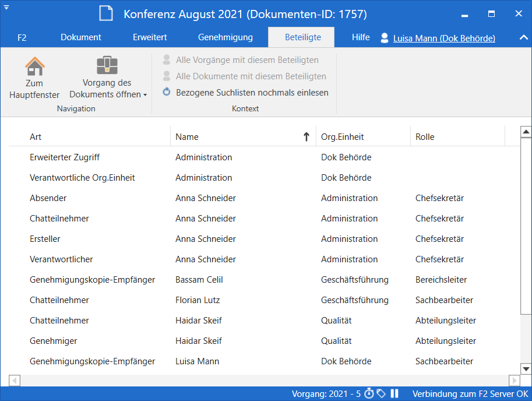Click the user icon beside Luisa Mann
Viewport: 532px width, 401px height.
click(384, 38)
